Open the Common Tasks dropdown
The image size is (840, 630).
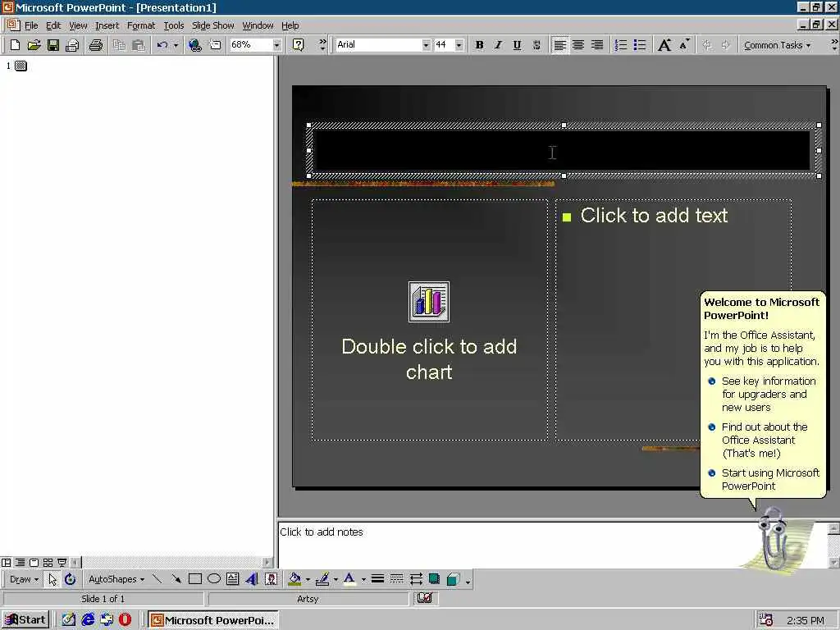click(777, 46)
